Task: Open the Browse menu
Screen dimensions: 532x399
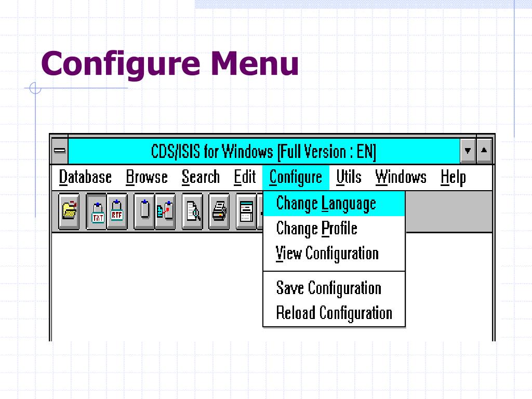Action: pyautogui.click(x=147, y=177)
